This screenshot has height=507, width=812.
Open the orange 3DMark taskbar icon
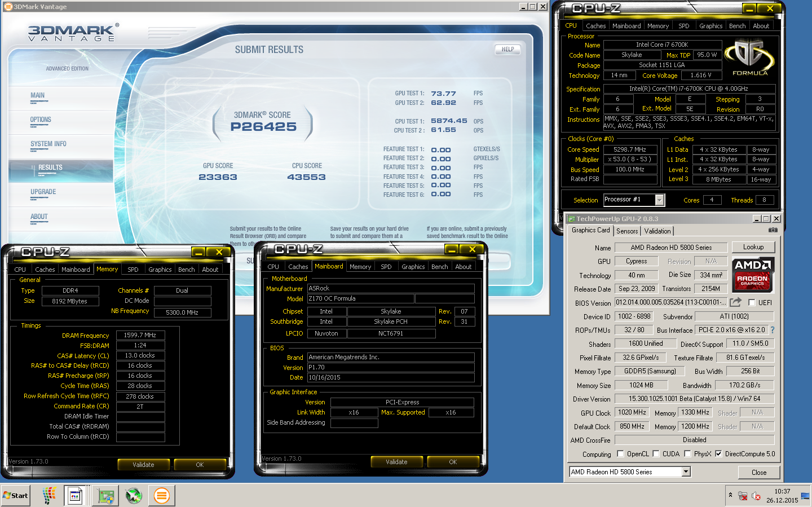point(162,496)
